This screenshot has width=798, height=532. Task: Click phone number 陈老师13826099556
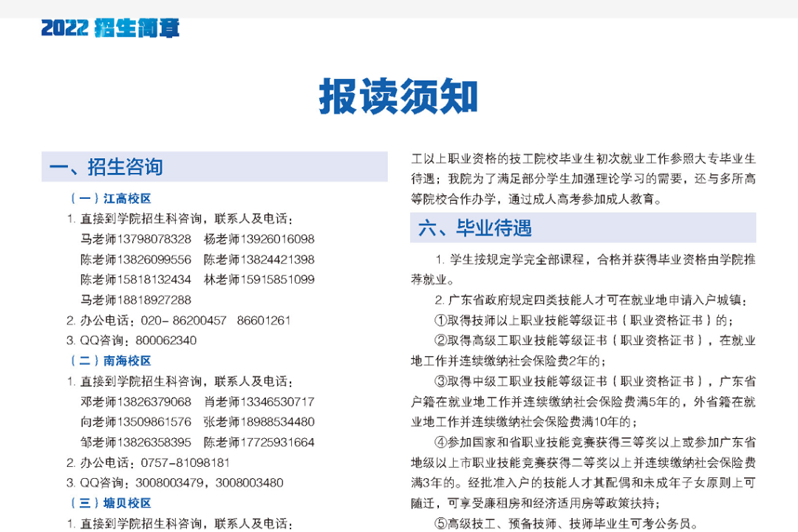[x=136, y=259]
